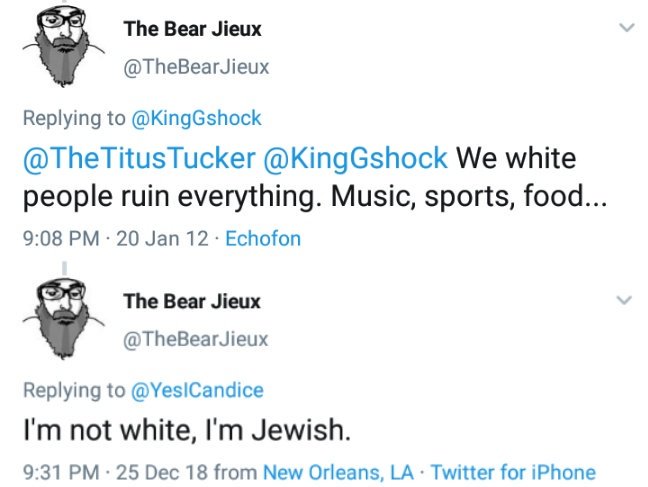Visit the @TheTitusTucker mention
Image resolution: width=648 pixels, height=487 pixels.
click(x=139, y=159)
